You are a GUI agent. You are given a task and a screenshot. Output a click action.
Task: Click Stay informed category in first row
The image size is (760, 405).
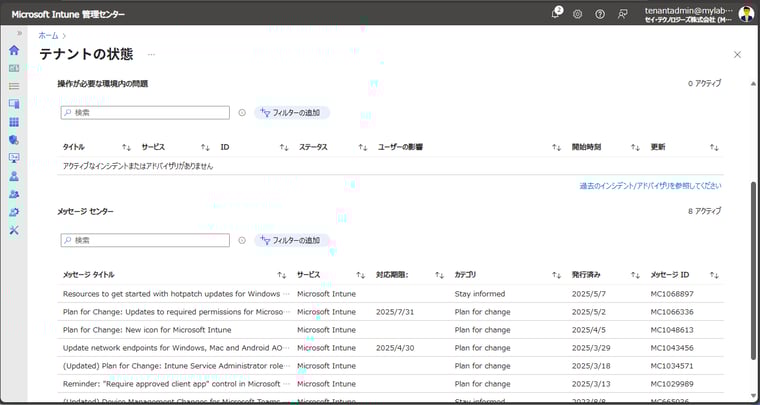pos(480,294)
